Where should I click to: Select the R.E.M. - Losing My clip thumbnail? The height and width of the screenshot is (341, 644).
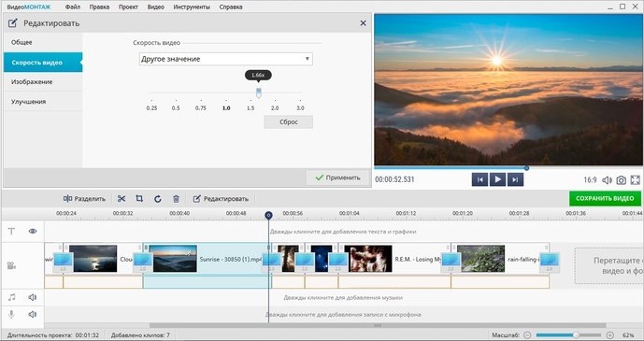(368, 259)
